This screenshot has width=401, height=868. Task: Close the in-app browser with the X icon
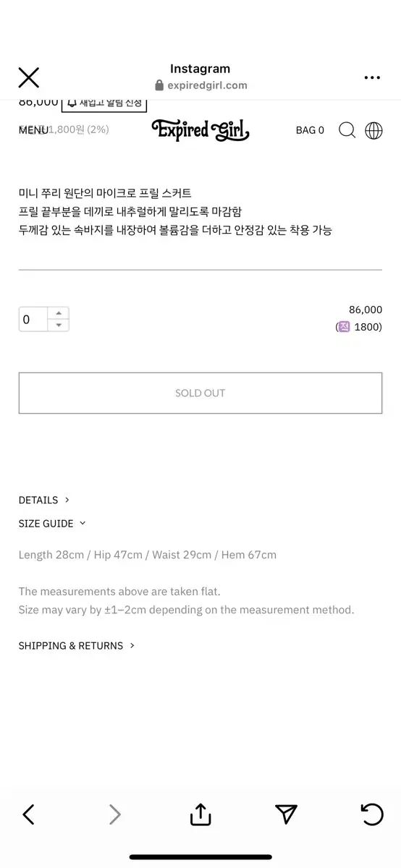point(28,77)
